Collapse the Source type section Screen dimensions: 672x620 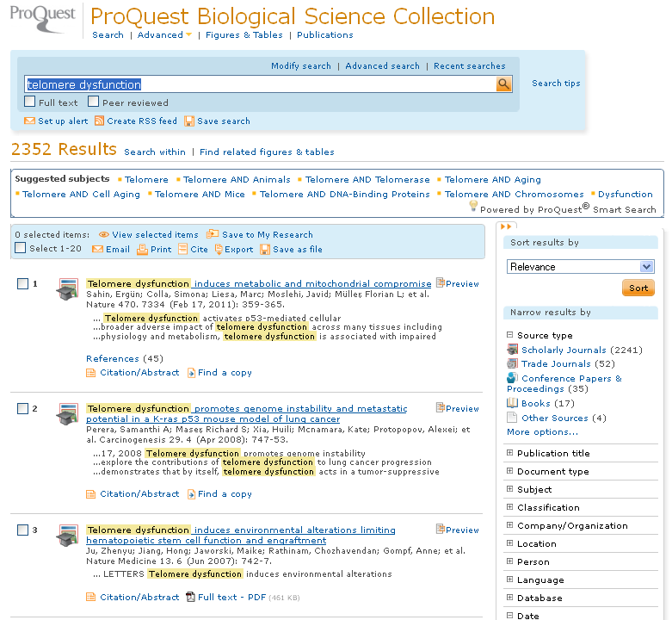pos(509,335)
